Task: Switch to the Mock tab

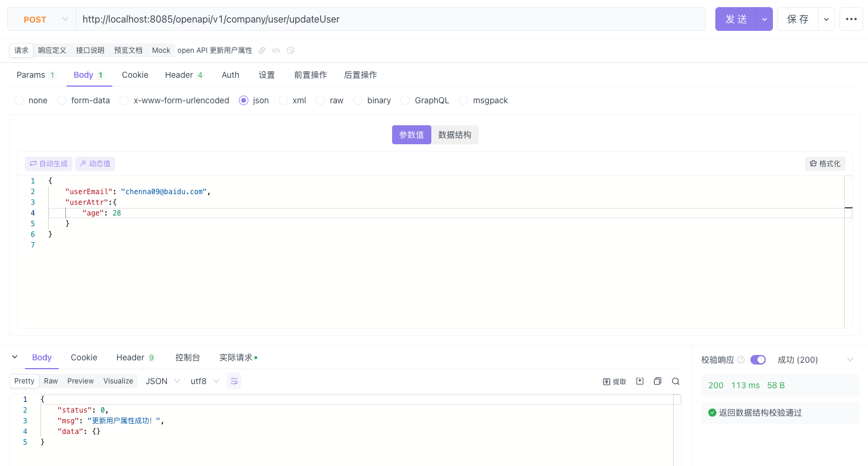Action: pos(161,50)
